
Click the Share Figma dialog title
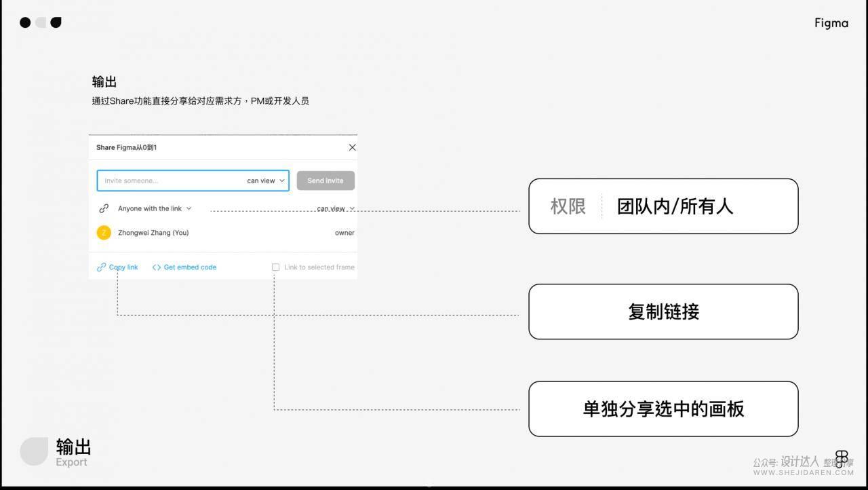click(126, 147)
